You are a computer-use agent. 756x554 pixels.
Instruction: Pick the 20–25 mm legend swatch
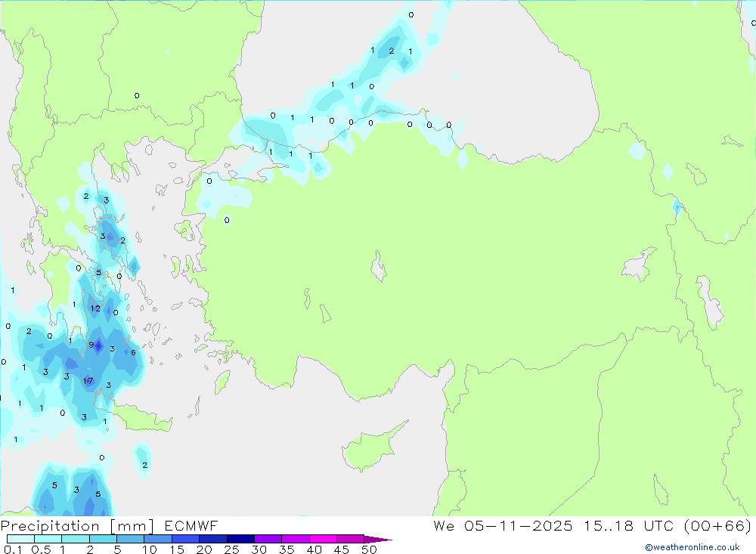pos(213,539)
